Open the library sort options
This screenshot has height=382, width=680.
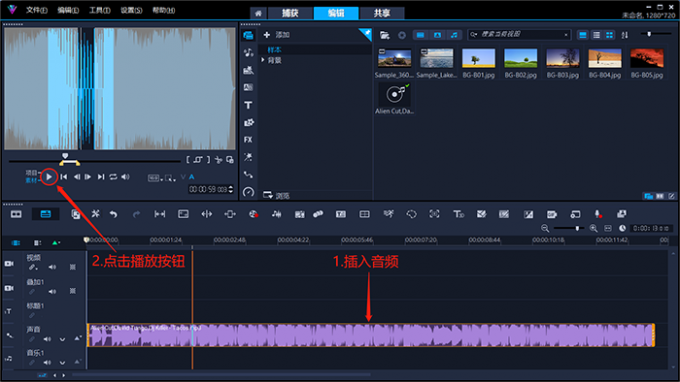point(624,35)
